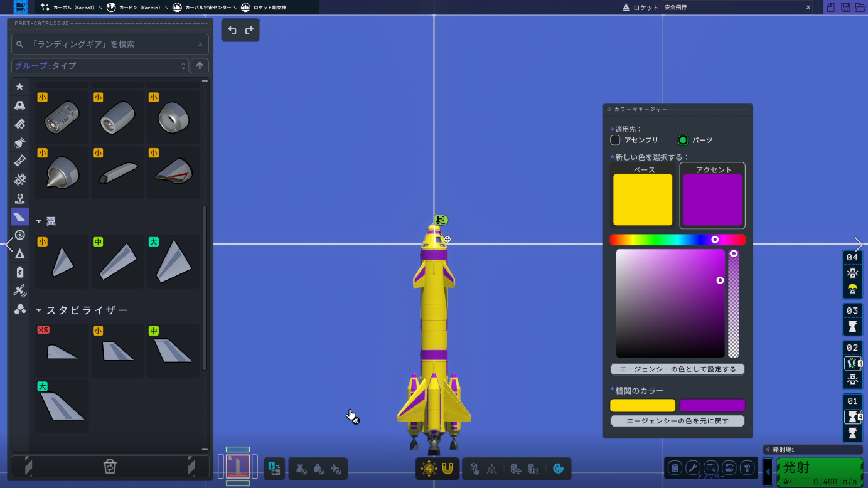The height and width of the screenshot is (488, 868).
Task: Collapse the スタビライザー parts section
Action: tap(39, 310)
